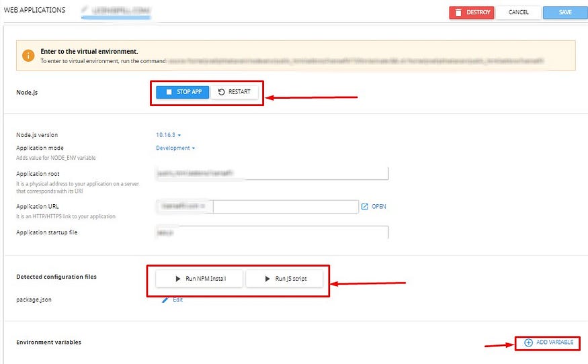Viewport: 588px width, 364px height.
Task: Restart the Node.js application
Action: 235,92
